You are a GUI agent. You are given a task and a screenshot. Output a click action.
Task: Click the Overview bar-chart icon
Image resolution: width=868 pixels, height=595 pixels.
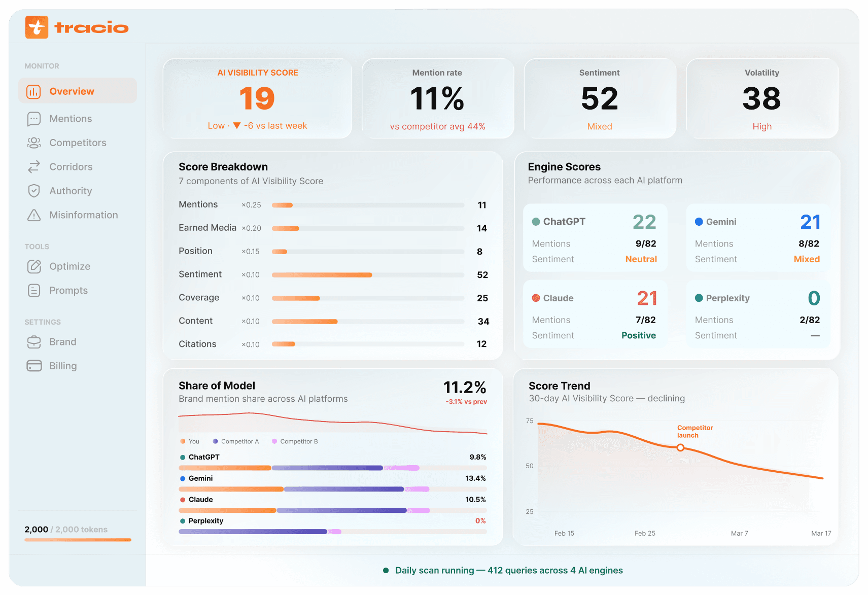pyautogui.click(x=33, y=92)
